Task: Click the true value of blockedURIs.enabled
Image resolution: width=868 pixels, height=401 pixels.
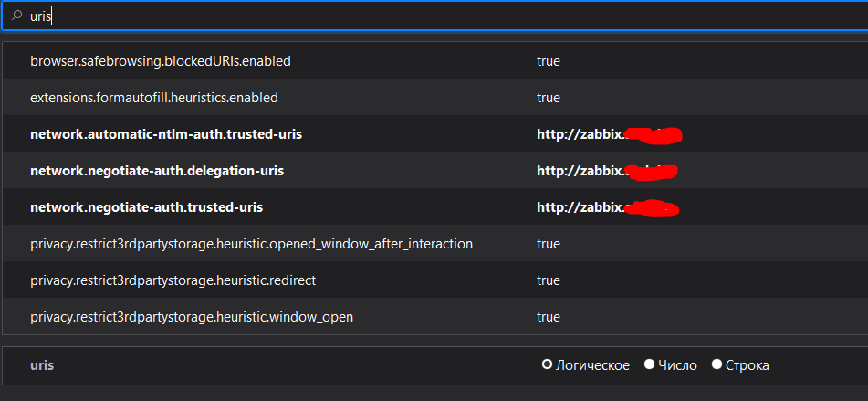Action: 549,61
